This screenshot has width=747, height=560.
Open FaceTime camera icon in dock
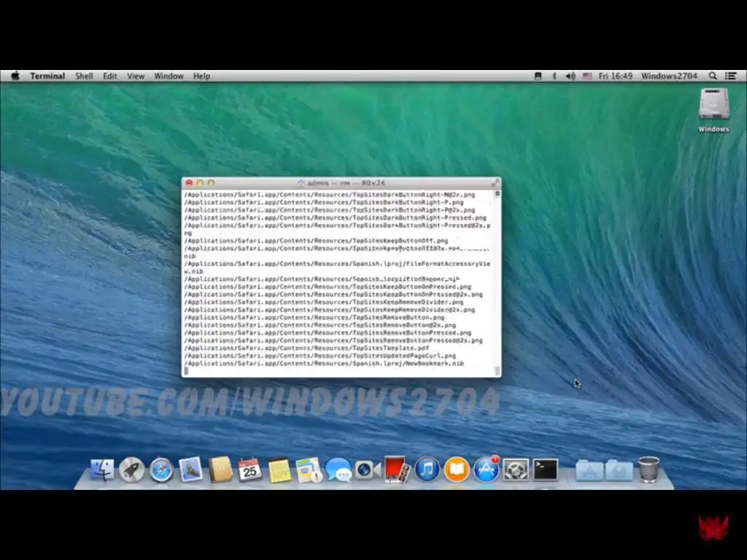click(368, 470)
